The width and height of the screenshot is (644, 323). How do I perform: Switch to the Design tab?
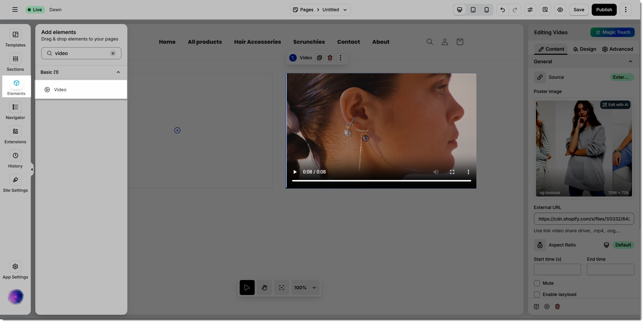click(x=584, y=49)
